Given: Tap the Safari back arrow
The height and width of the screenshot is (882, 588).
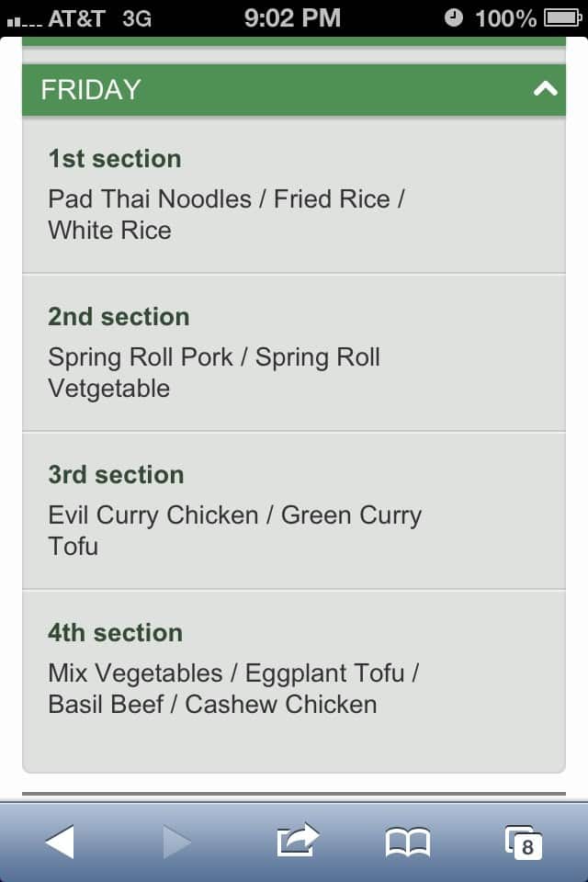Looking at the screenshot, I should click(x=60, y=841).
